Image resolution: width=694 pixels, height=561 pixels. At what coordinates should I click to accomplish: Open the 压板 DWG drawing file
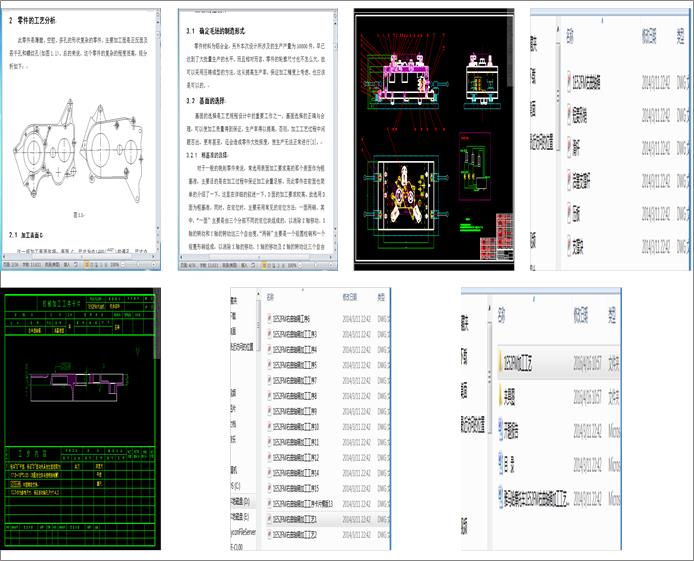(x=578, y=213)
